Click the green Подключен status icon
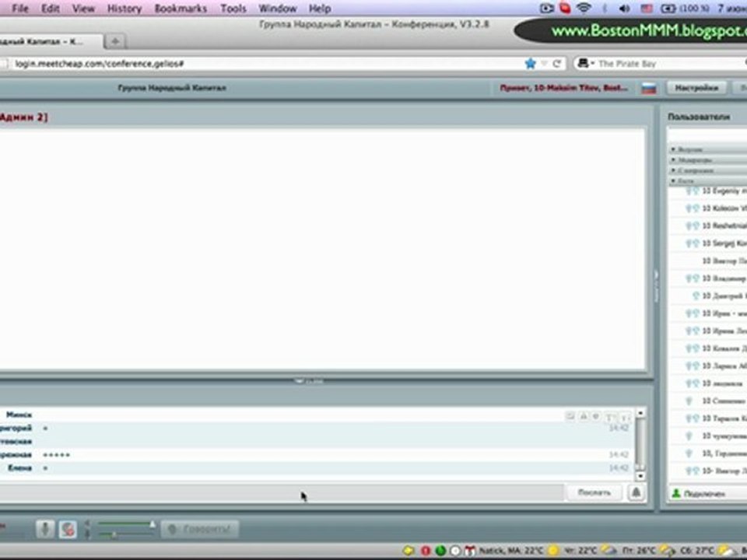The width and height of the screenshot is (747, 560). (676, 493)
